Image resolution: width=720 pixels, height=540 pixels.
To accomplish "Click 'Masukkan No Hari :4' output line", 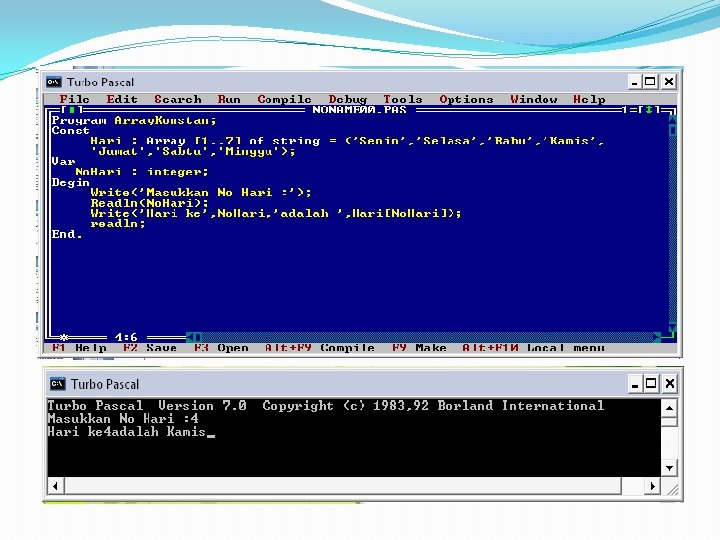I will point(123,419).
